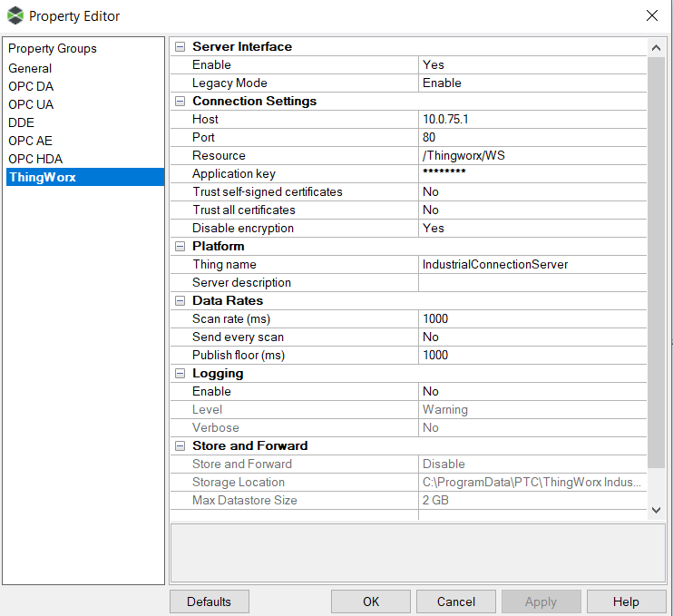Collapse the Data Rates section
Viewport: 673px width, 616px height.
(x=180, y=301)
